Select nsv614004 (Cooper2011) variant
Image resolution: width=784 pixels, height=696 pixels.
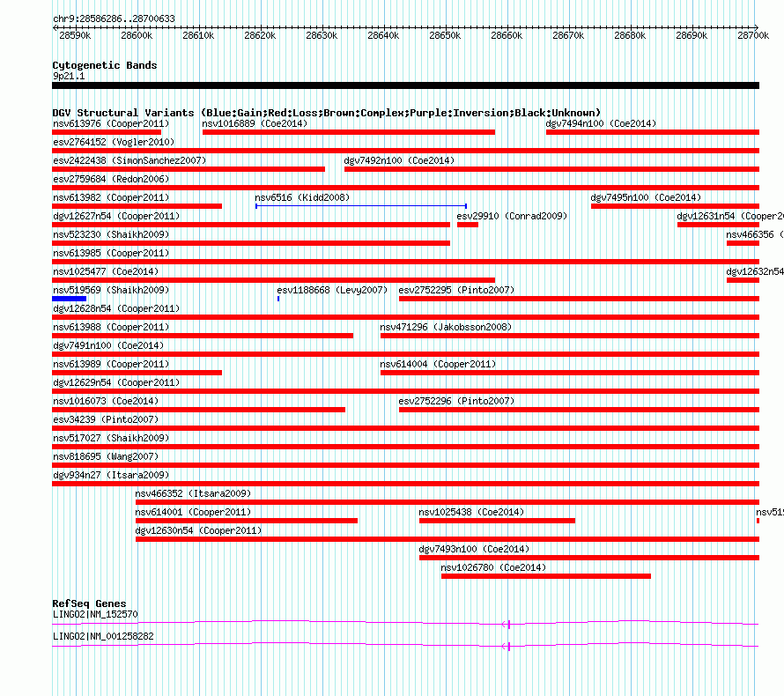pyautogui.click(x=438, y=364)
